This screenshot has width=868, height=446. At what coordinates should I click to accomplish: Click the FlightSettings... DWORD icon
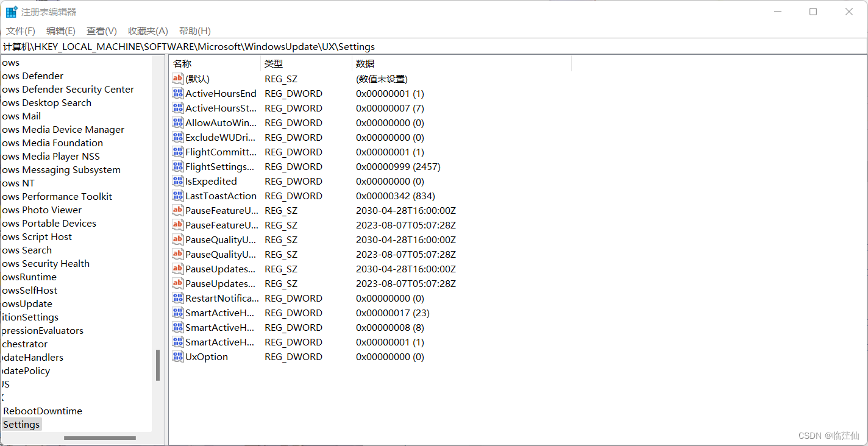point(178,166)
